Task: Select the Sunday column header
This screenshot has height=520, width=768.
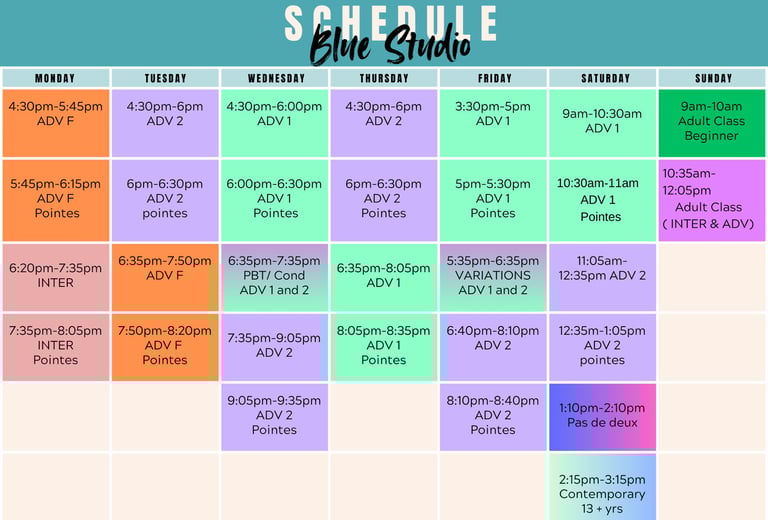Action: coord(712,78)
